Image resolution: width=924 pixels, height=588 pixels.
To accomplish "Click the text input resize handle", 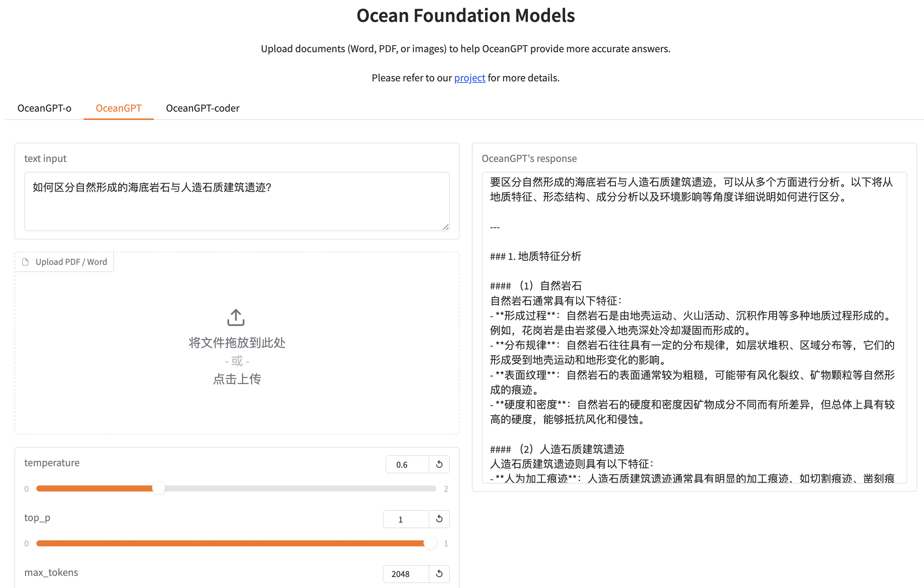I will tap(445, 227).
